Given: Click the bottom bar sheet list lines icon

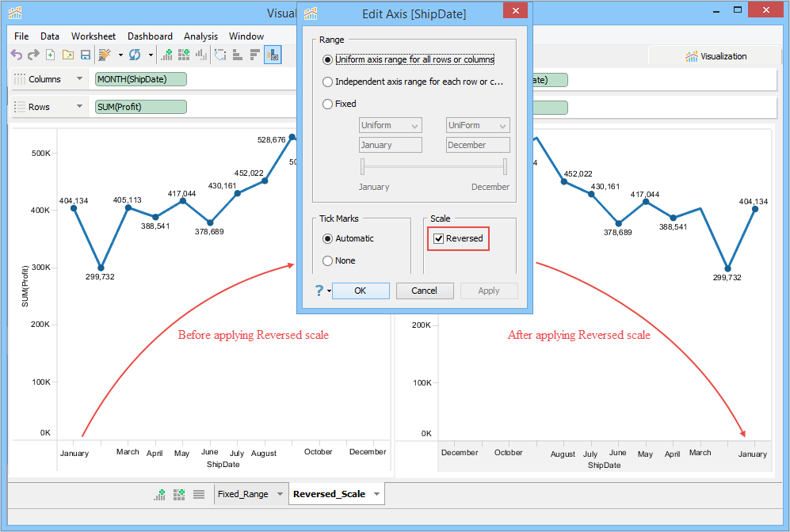Looking at the screenshot, I should [199, 494].
